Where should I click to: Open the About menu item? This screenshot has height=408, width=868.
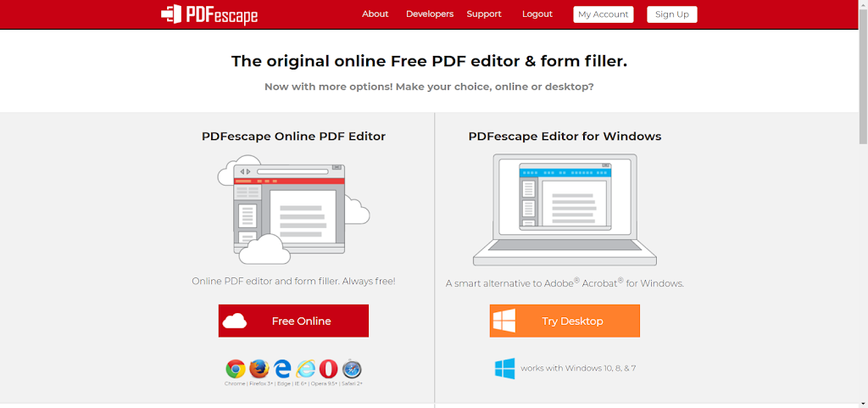[x=375, y=14]
